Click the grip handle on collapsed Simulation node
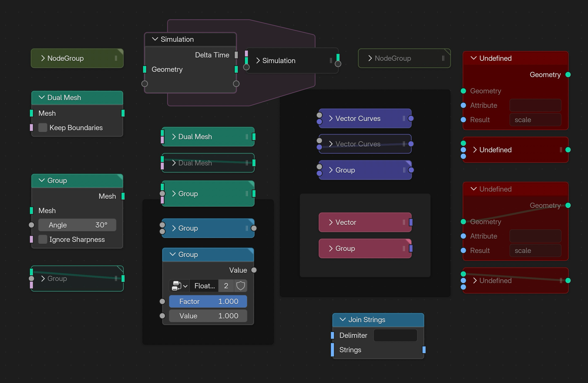 pos(331,60)
